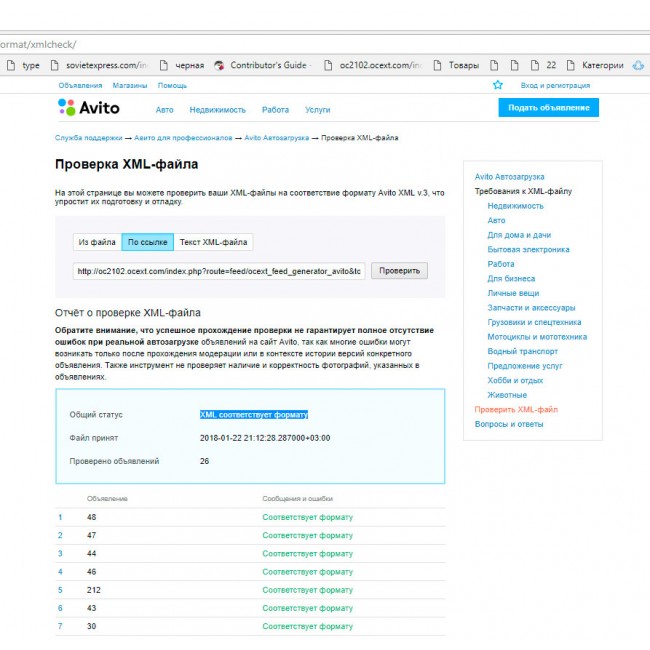Open Запчасти и аксессуары sidebar link
This screenshot has width=650, height=650.
coord(531,308)
